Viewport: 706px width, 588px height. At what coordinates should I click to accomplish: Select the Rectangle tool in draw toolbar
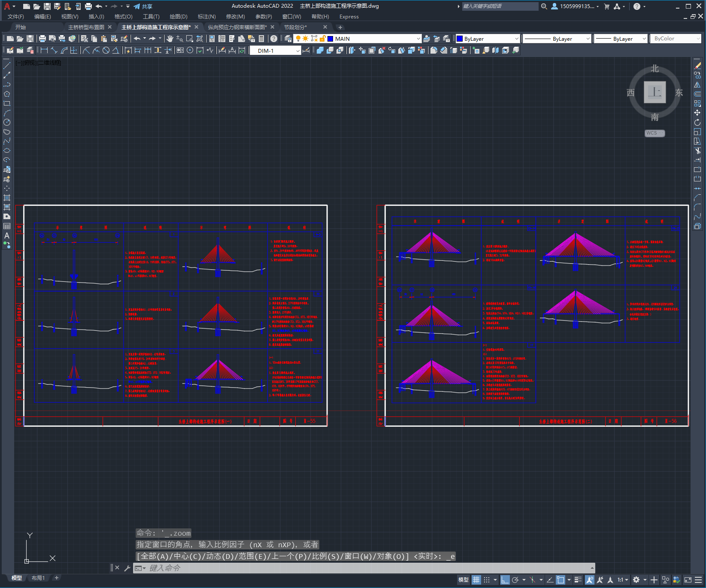(x=7, y=103)
